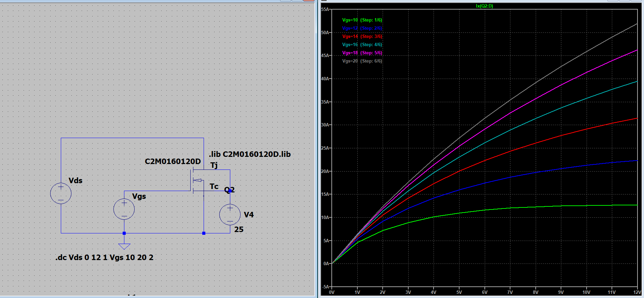This screenshot has height=298, width=644.
Task: Select the Vgs voltage source symbol
Action: pos(124,209)
